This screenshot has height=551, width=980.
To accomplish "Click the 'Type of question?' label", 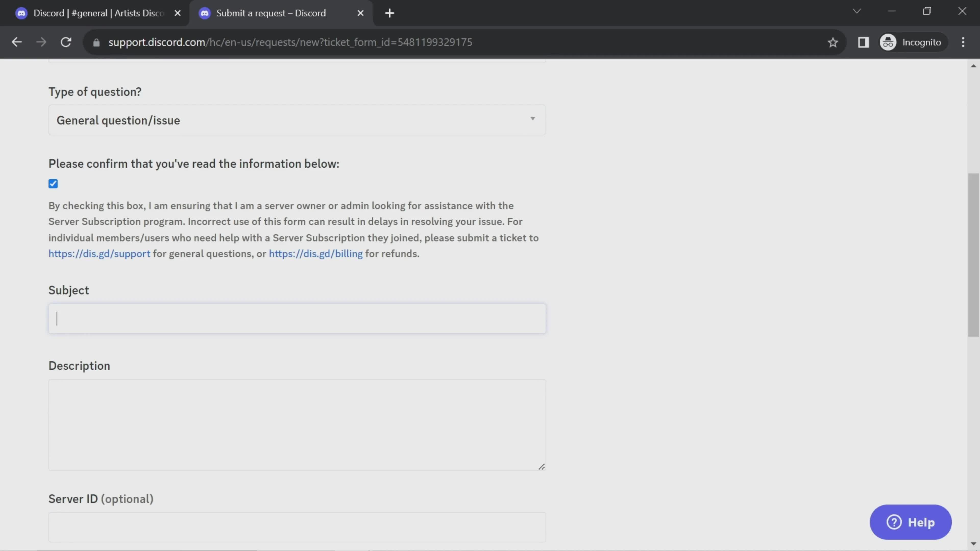I will coord(95,92).
